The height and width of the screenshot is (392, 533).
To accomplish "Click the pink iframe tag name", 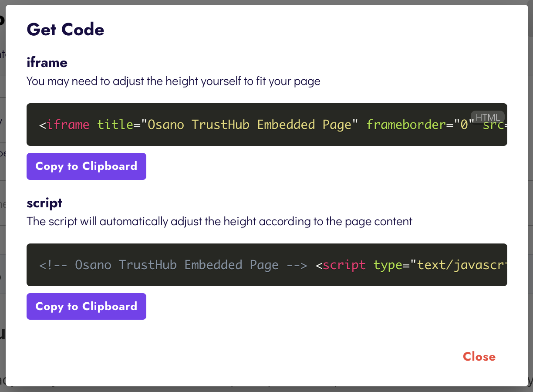I will [68, 125].
